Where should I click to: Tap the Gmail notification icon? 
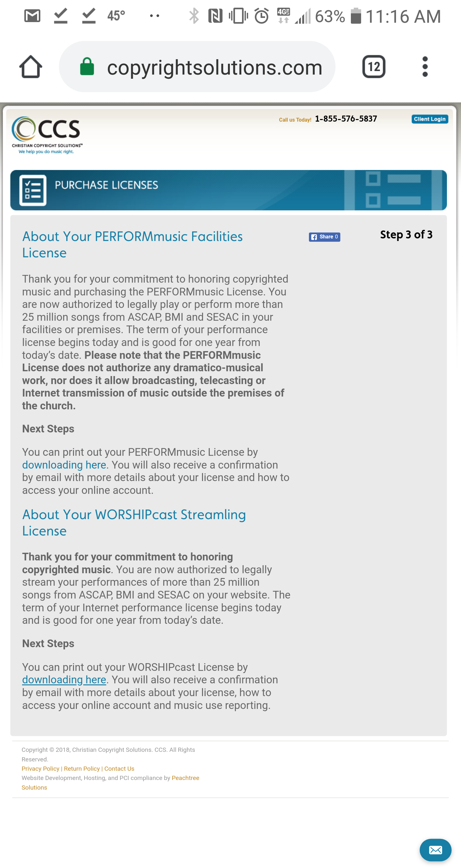(x=32, y=16)
